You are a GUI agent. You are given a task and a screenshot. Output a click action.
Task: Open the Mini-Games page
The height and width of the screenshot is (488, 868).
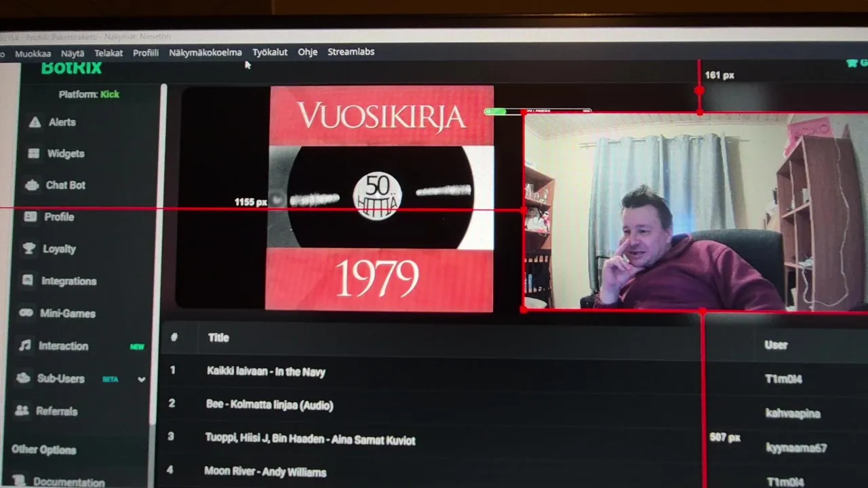(x=67, y=313)
